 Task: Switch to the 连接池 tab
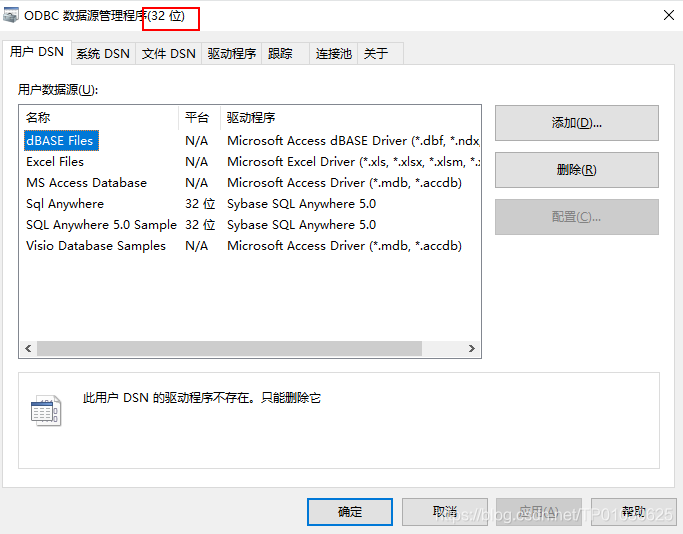334,54
